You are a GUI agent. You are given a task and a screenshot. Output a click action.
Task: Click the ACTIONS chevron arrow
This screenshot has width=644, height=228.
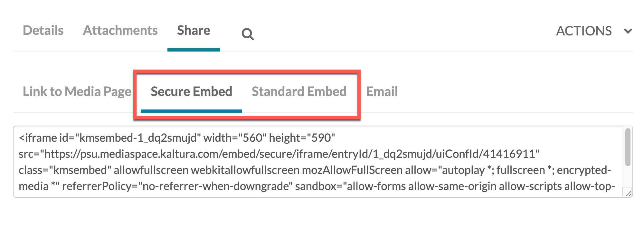coord(628,31)
